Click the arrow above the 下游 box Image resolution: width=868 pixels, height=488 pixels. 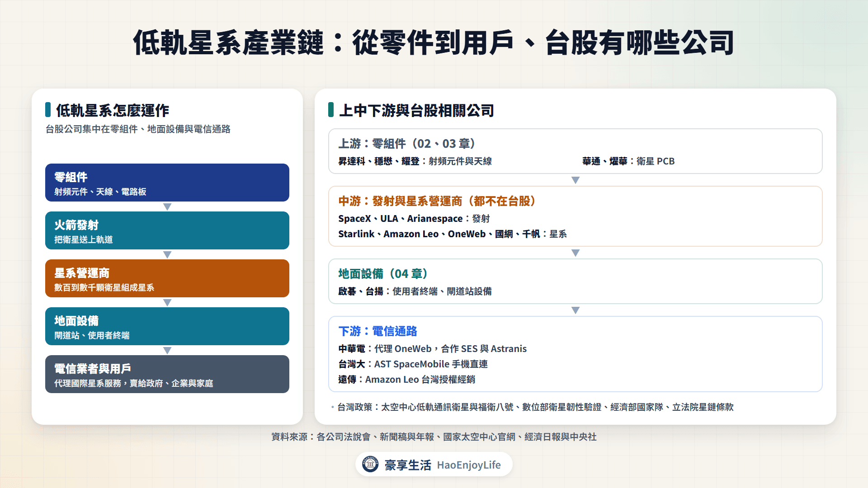(576, 310)
